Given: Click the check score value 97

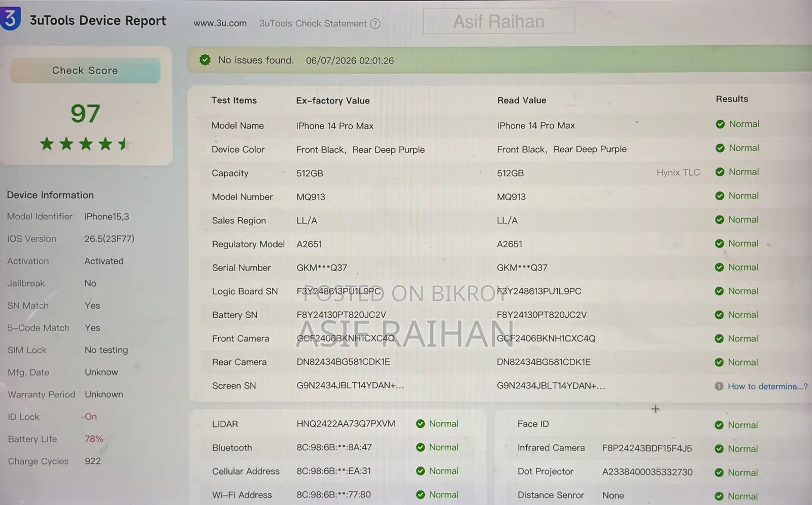Looking at the screenshot, I should click(85, 114).
